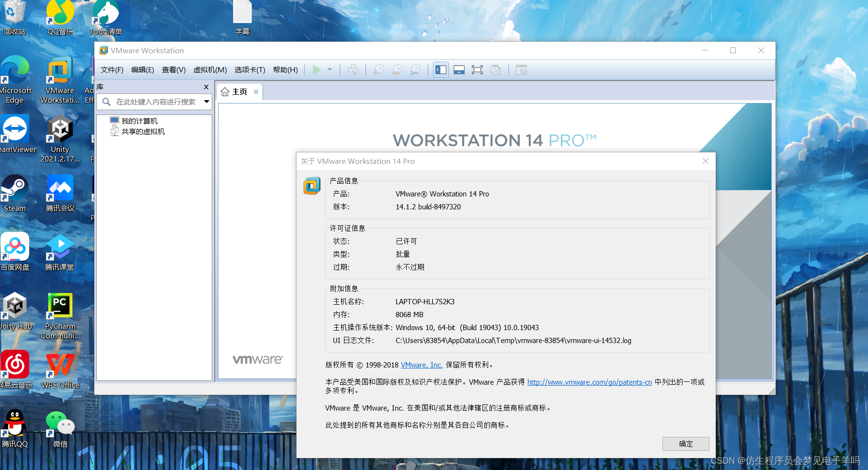Open the Todo清单 desktop icon
868x470 pixels.
106,18
